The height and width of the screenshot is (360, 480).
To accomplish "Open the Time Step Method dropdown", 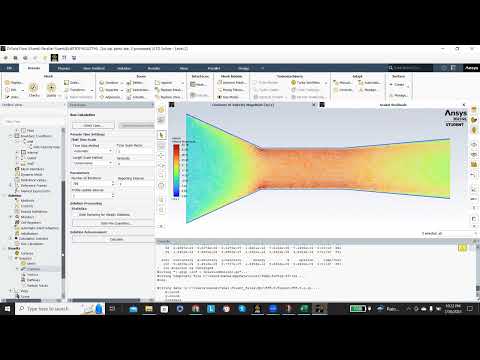I will click(93, 151).
